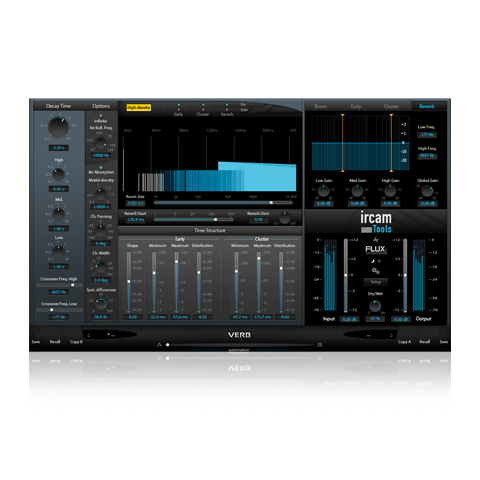Click the Cluster Minimum vertical slider

(x=236, y=282)
